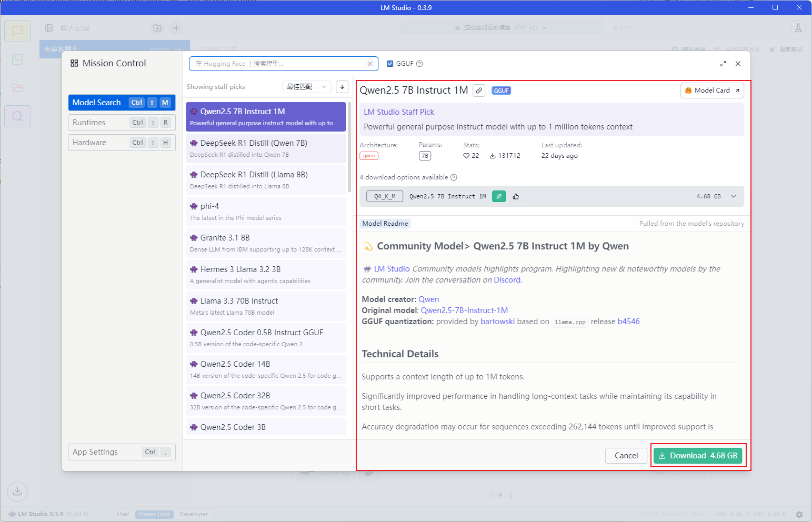The height and width of the screenshot is (522, 812).
Task: Switch to Developer mode
Action: click(194, 515)
